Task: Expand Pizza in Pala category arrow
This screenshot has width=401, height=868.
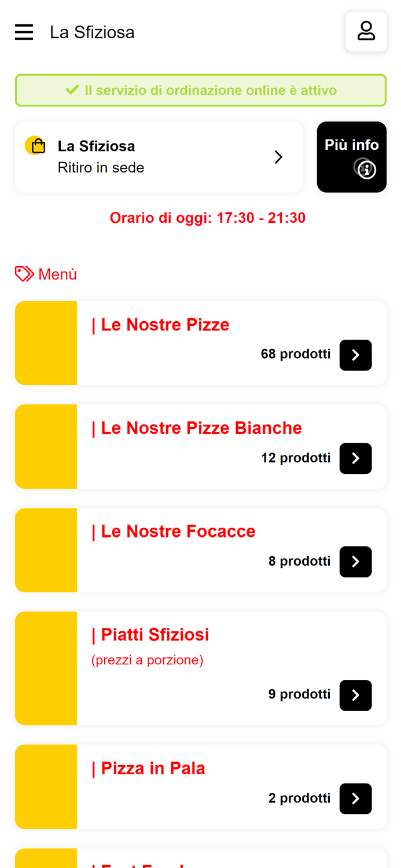Action: (x=355, y=799)
